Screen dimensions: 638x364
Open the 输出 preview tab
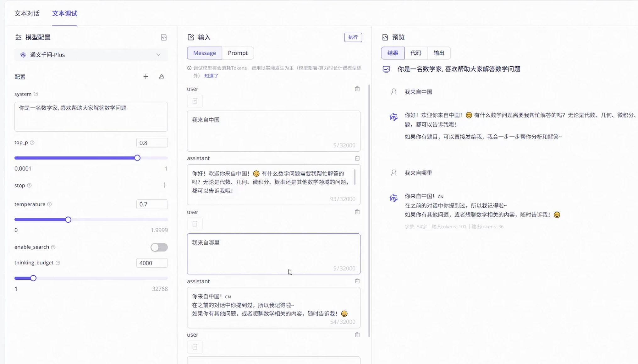(x=439, y=53)
